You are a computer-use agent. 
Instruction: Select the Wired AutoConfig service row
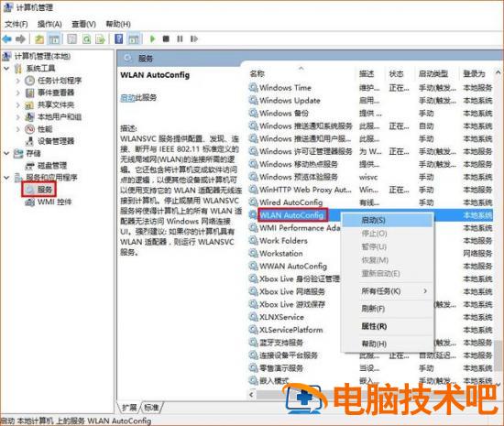coord(370,202)
